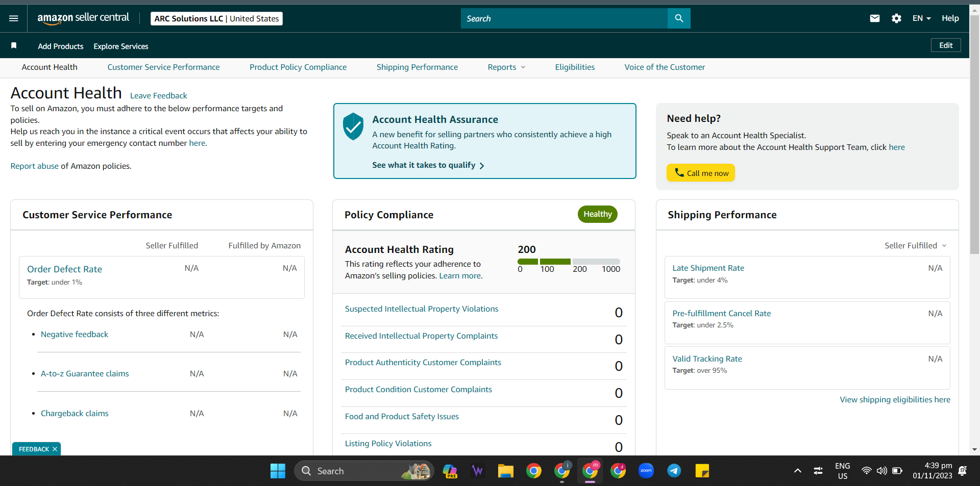
Task: Open Product Policy Compliance tab
Action: [298, 67]
